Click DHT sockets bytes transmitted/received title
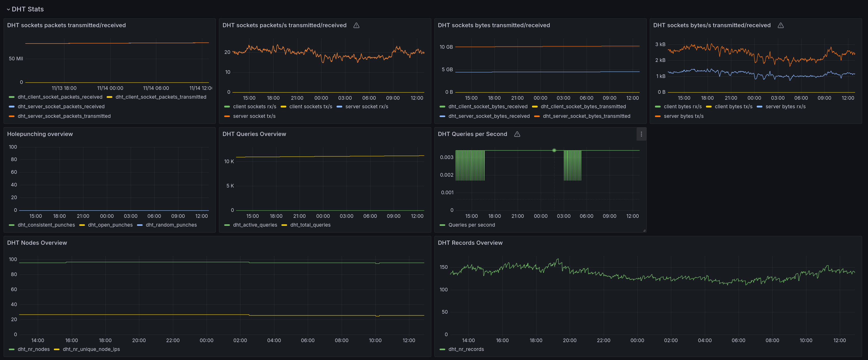This screenshot has width=868, height=360. [x=493, y=25]
